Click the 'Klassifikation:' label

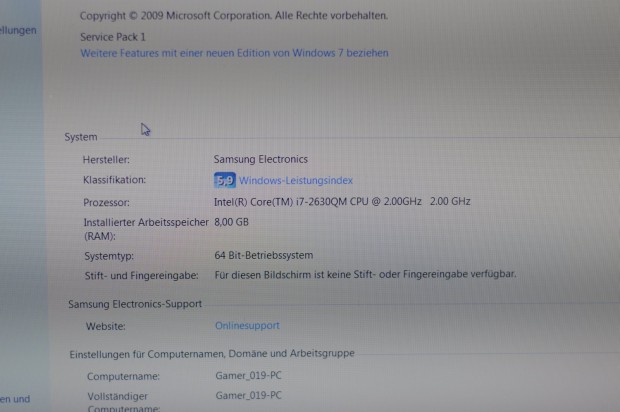(114, 180)
